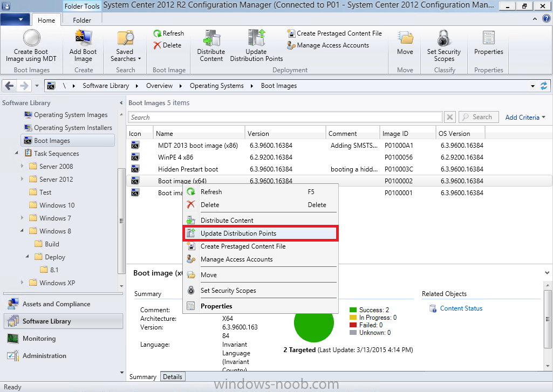The height and width of the screenshot is (392, 553).
Task: Choose Refresh from the context menu
Action: pyautogui.click(x=260, y=192)
